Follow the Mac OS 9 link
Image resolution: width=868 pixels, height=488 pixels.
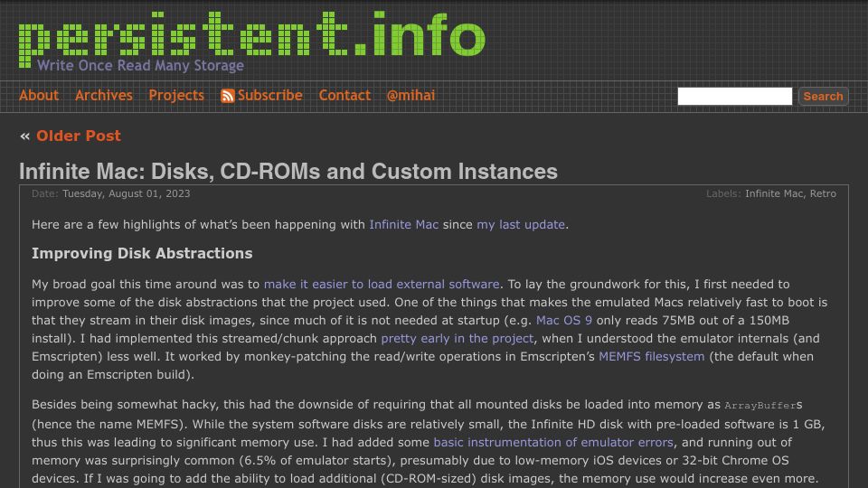(x=563, y=320)
